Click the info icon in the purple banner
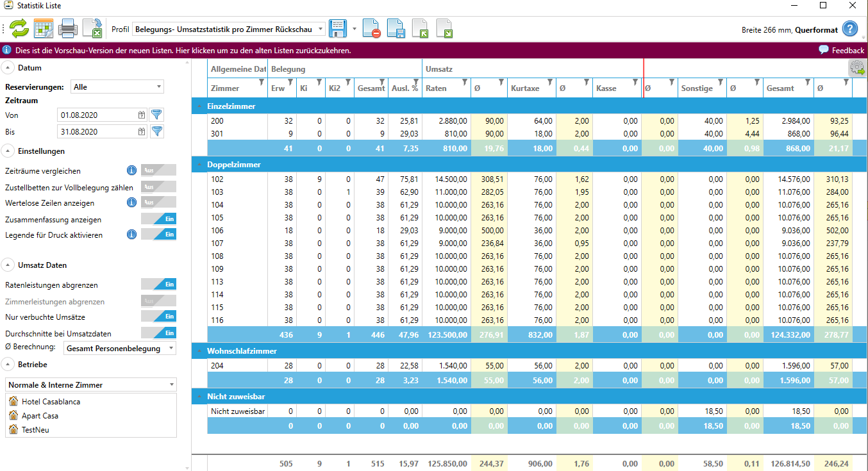This screenshot has width=868, height=471. pyautogui.click(x=7, y=50)
